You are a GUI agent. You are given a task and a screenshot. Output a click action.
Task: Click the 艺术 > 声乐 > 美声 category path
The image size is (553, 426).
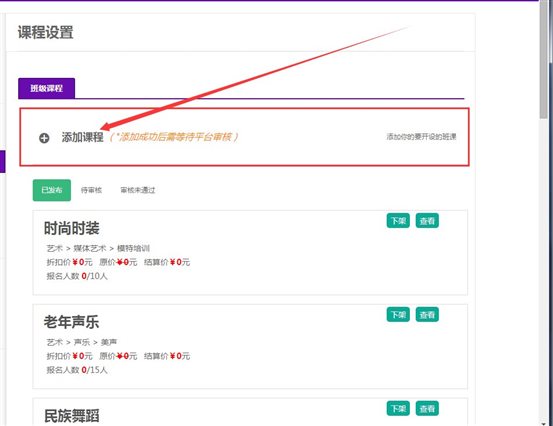82,342
